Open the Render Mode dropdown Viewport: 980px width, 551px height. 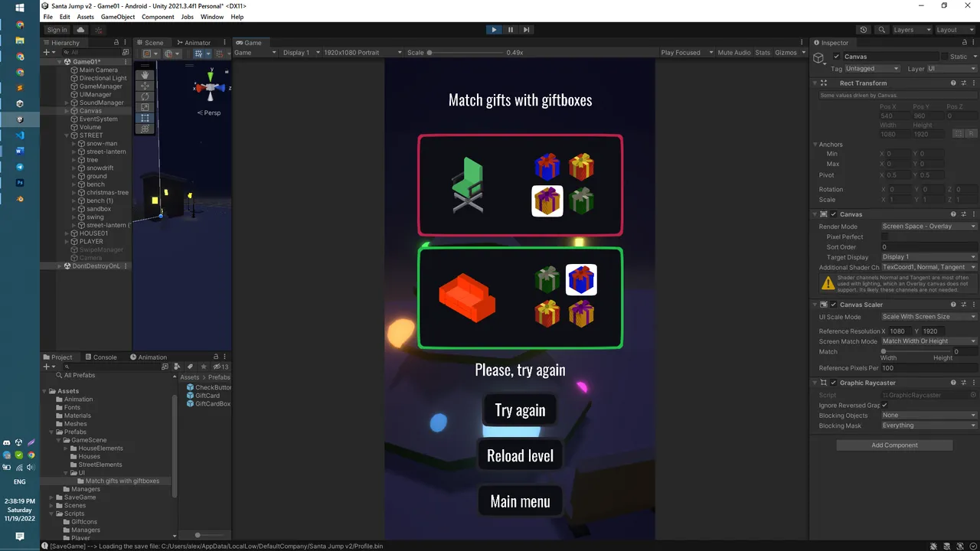click(x=929, y=227)
